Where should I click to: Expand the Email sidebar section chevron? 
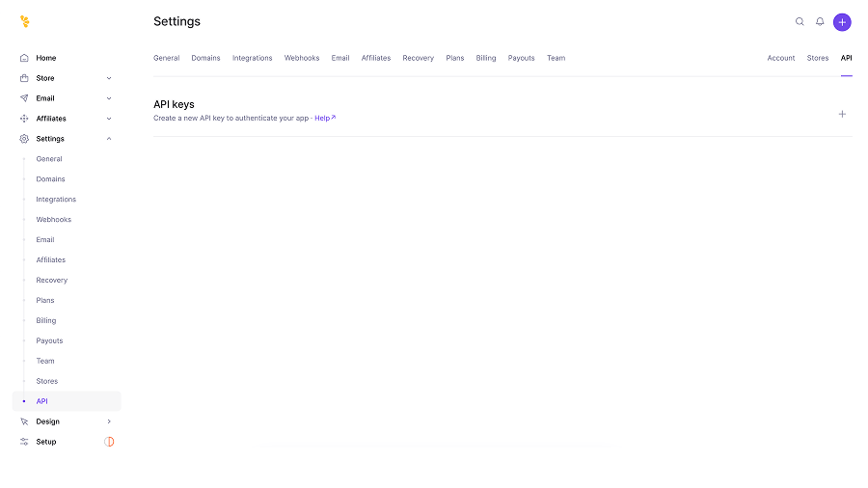pos(109,98)
